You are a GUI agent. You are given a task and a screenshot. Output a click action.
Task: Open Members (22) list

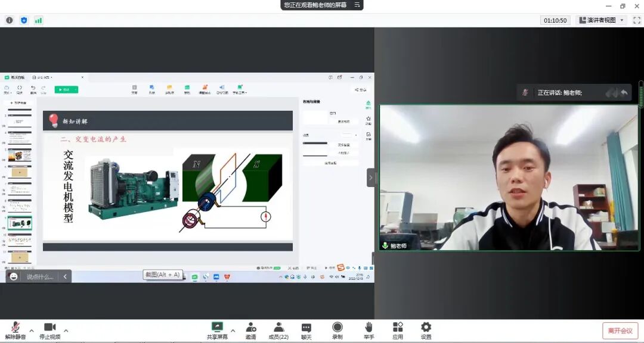(278, 330)
